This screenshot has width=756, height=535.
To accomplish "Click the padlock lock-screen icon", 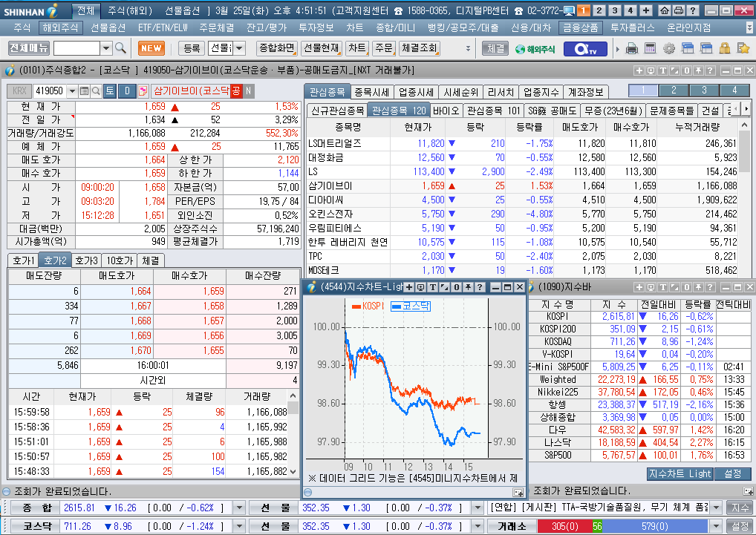I will point(724,48).
